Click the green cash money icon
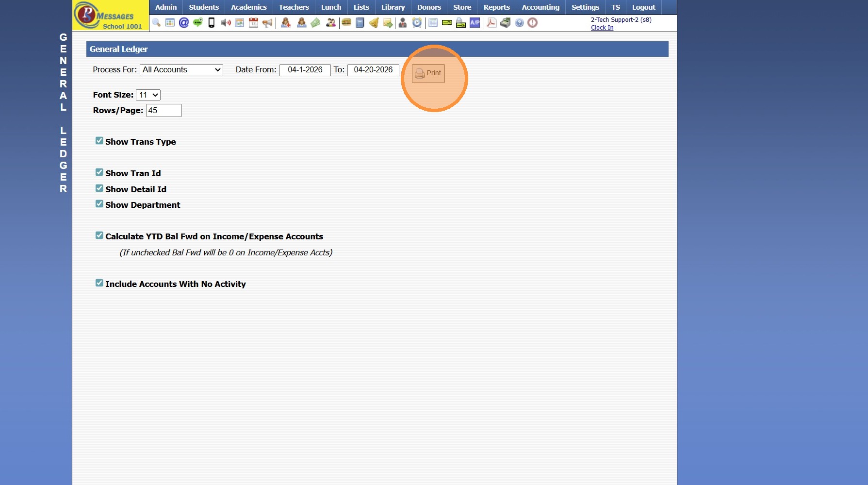 coord(315,23)
